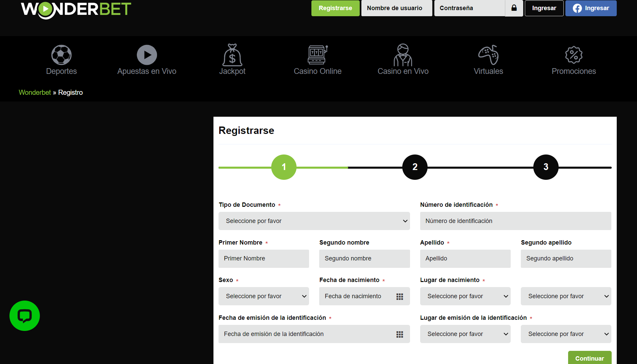Open the Promociones menu label
637x364 pixels.
coord(574,71)
